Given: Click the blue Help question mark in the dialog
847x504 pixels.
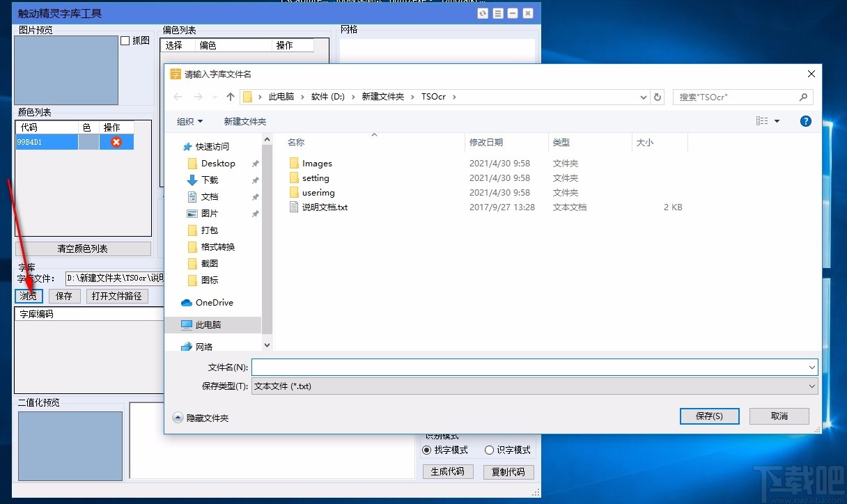Looking at the screenshot, I should click(805, 120).
